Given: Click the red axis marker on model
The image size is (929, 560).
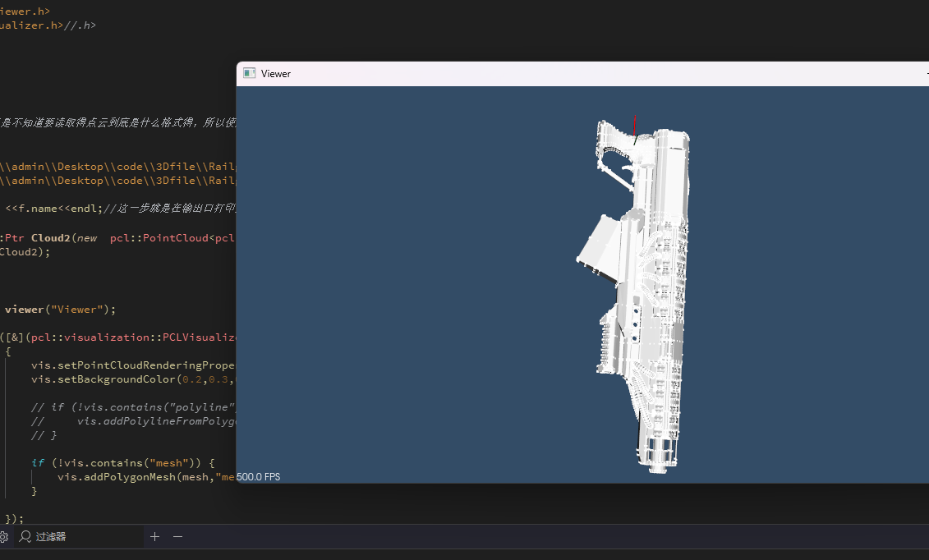Looking at the screenshot, I should pyautogui.click(x=635, y=127).
